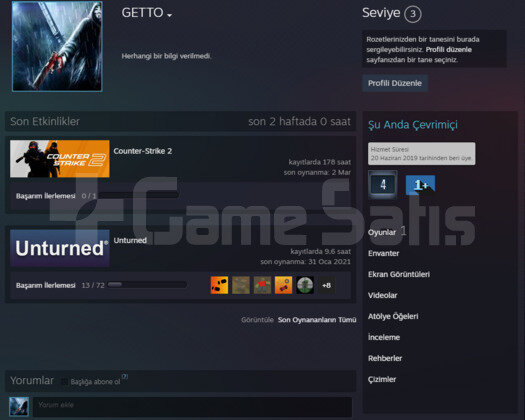This screenshot has width=525, height=420.
Task: Open the Counter-Strike 2 game banner
Action: [60, 159]
